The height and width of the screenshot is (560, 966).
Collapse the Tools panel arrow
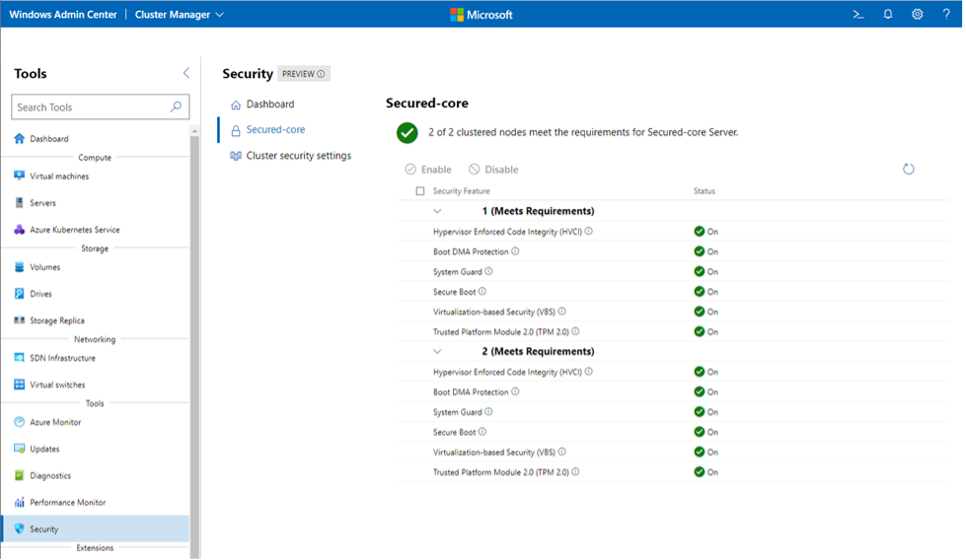186,73
